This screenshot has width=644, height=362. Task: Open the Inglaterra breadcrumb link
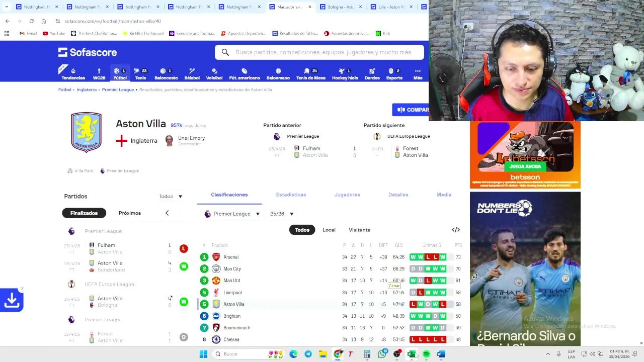[87, 89]
